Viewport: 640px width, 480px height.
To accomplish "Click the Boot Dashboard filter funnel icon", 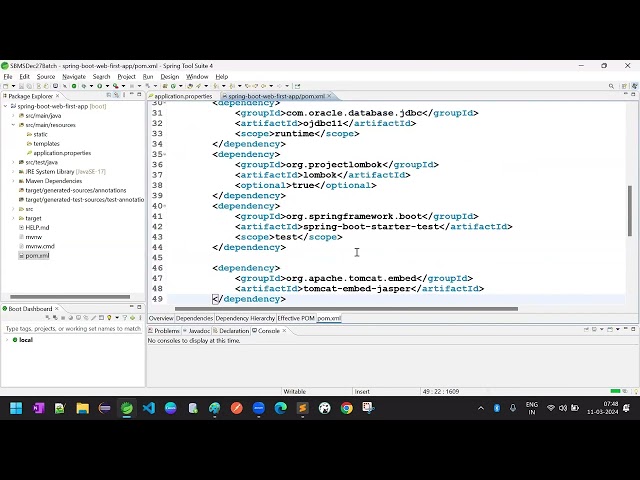I will [x=124, y=318].
